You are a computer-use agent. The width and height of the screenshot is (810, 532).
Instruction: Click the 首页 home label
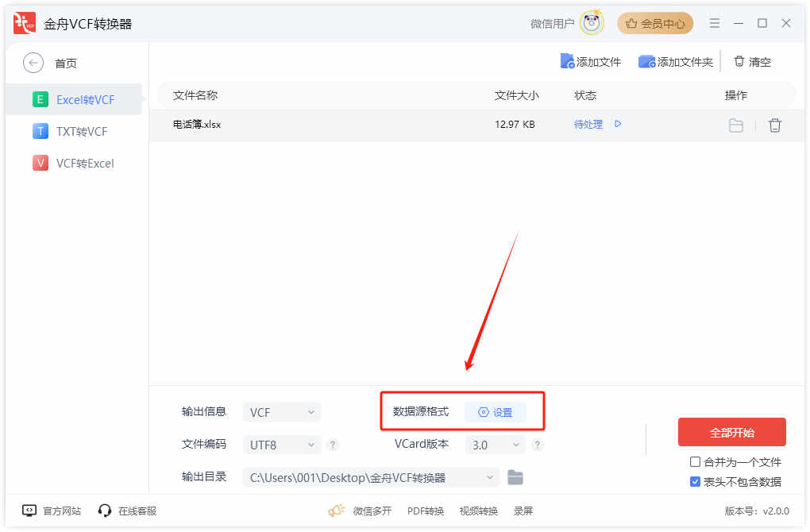[66, 64]
